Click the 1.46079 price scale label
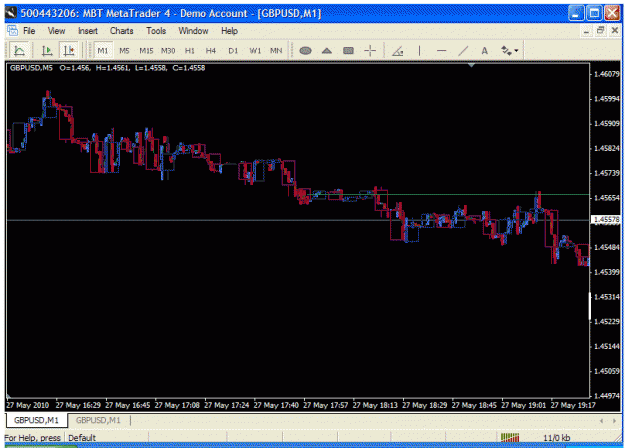 [607, 74]
